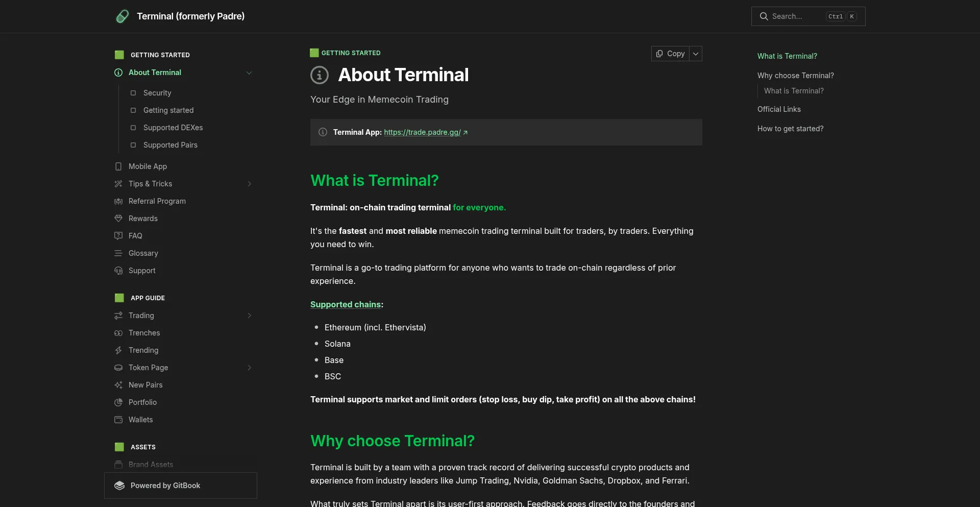
Task: Click the Trenches icon in sidebar
Action: pos(118,333)
